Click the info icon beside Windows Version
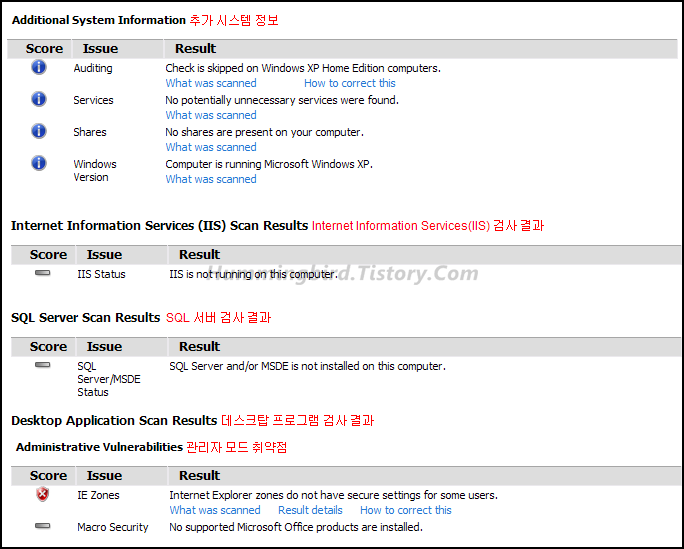The height and width of the screenshot is (549, 684). pyautogui.click(x=39, y=163)
